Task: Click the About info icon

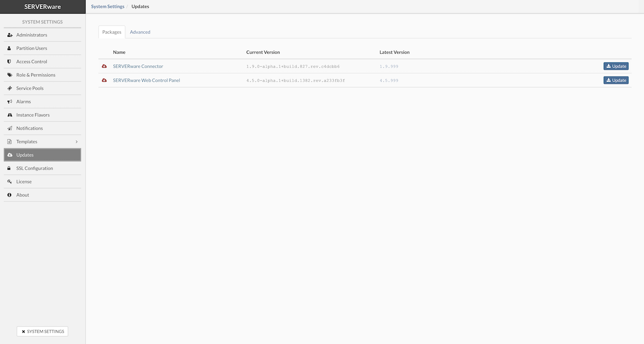Action: click(10, 195)
